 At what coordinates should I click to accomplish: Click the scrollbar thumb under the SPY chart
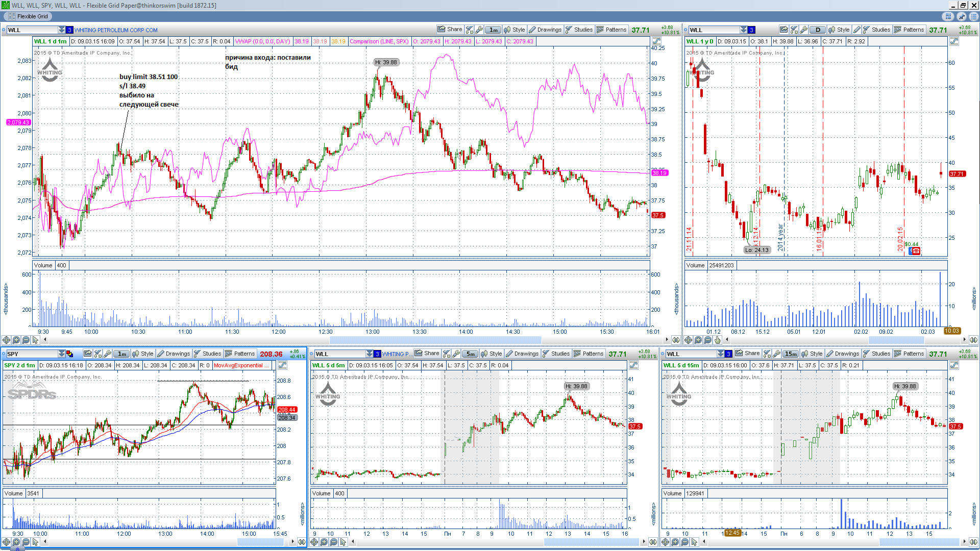260,542
